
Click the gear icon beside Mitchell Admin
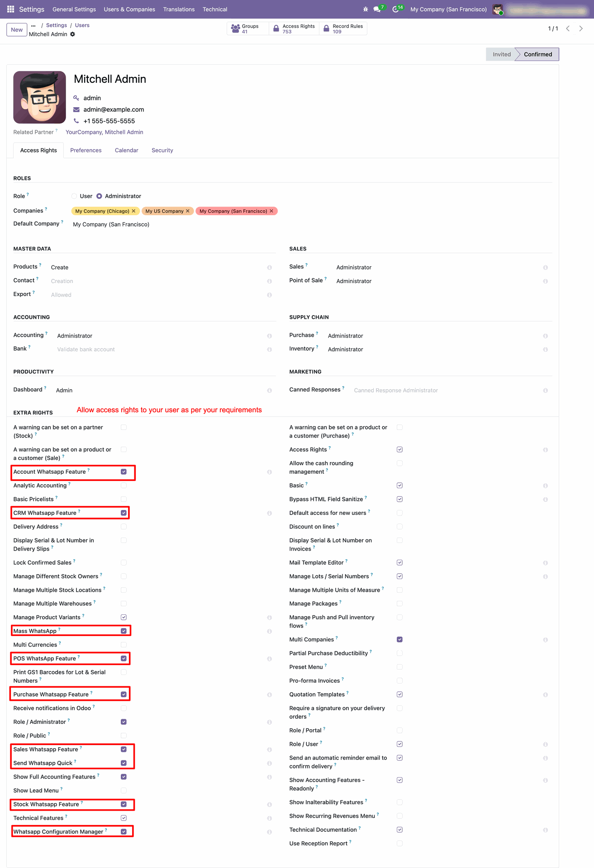pos(72,34)
